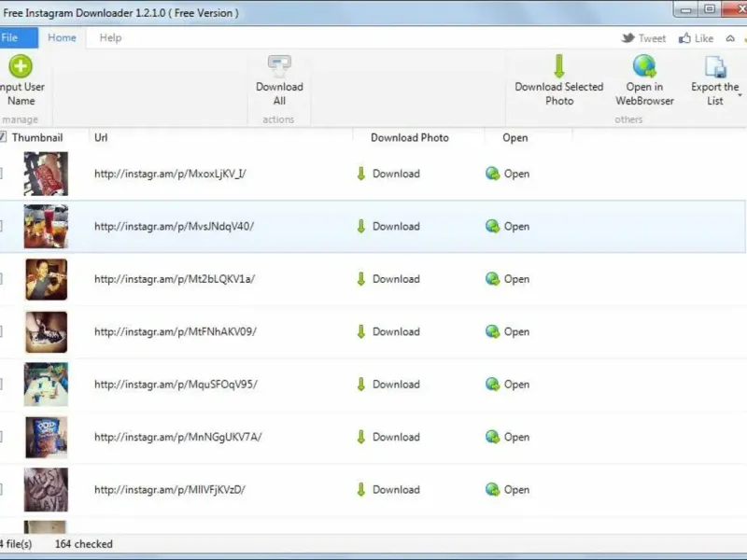Select thumbnail in MquSFOqV95 row
Image resolution: width=747 pixels, height=560 pixels.
(46, 385)
